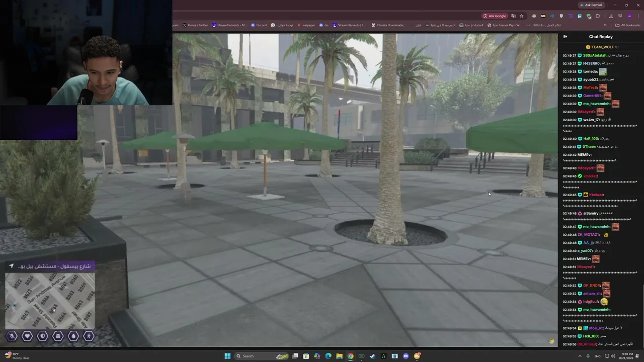
Task: Collapse the Chat Replay panel
Action: tap(565, 37)
